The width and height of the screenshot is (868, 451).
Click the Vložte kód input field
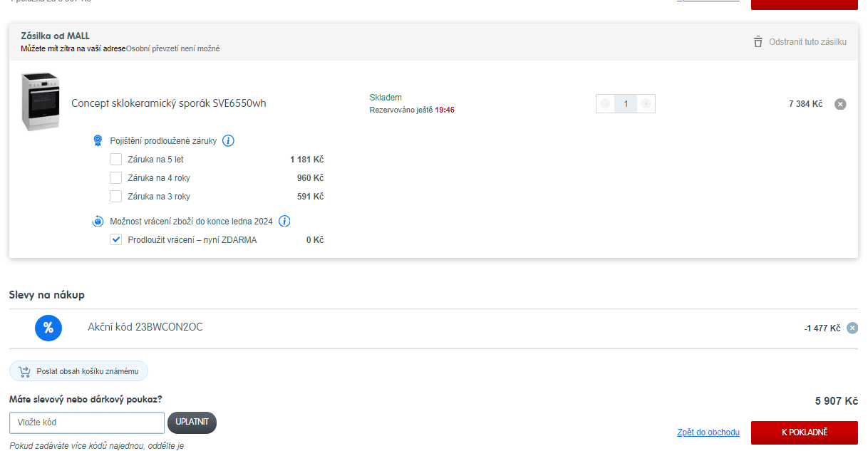(x=87, y=423)
